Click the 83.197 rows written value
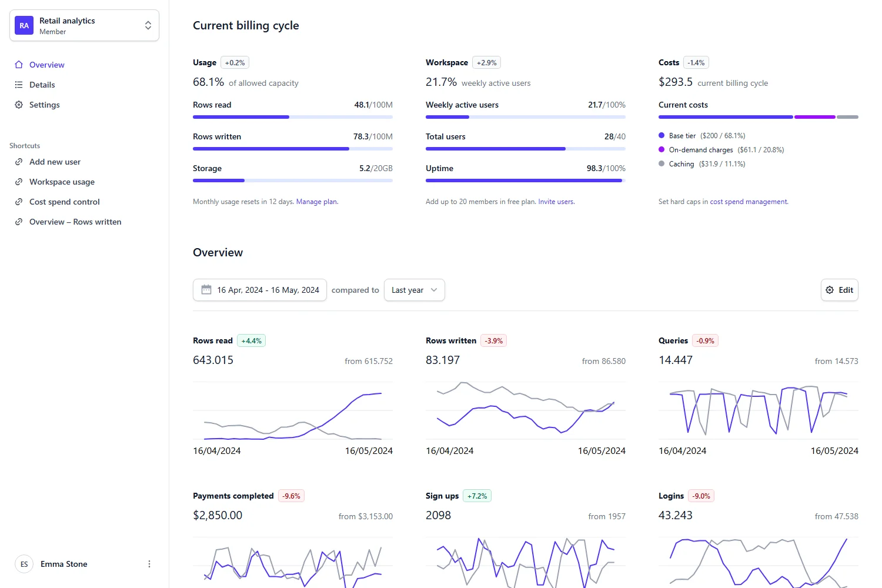This screenshot has width=882, height=588. tap(443, 360)
